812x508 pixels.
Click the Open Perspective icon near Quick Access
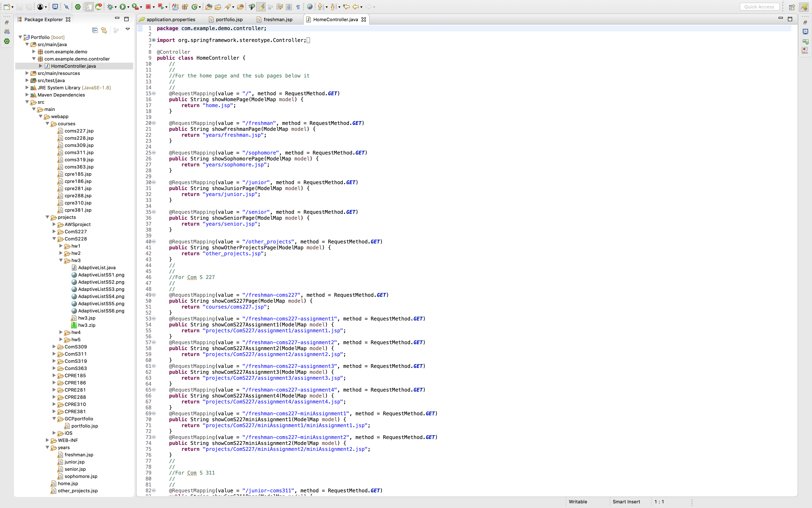coord(792,7)
